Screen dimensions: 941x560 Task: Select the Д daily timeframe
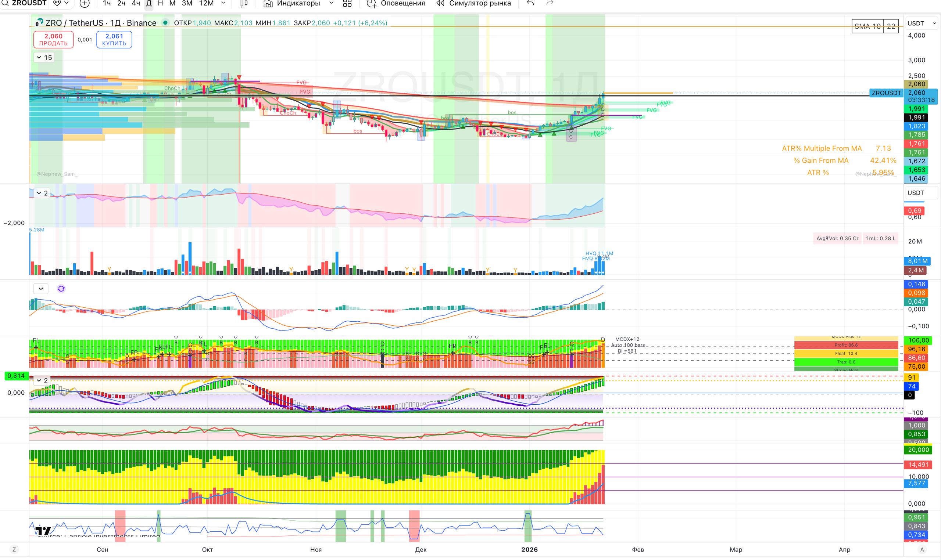[x=149, y=3]
